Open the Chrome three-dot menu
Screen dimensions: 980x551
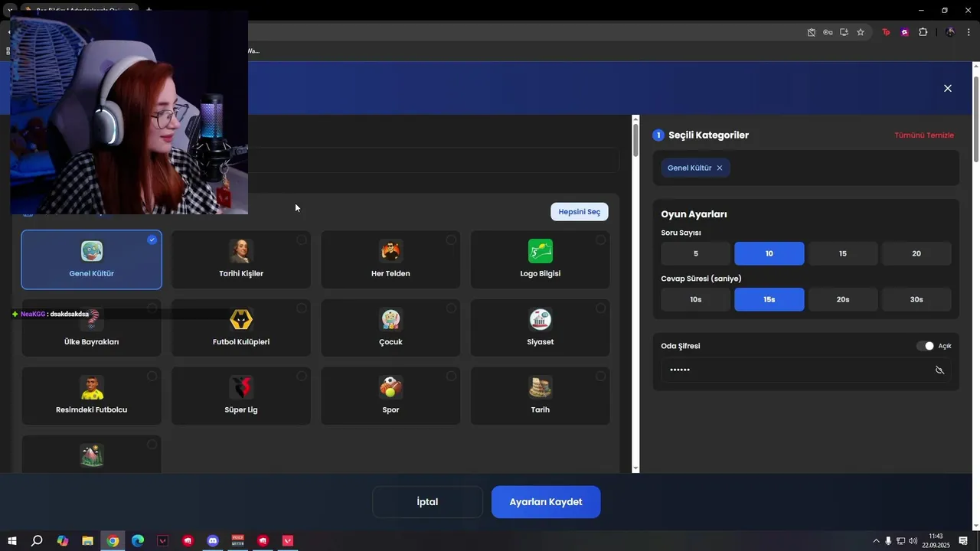pos(969,32)
